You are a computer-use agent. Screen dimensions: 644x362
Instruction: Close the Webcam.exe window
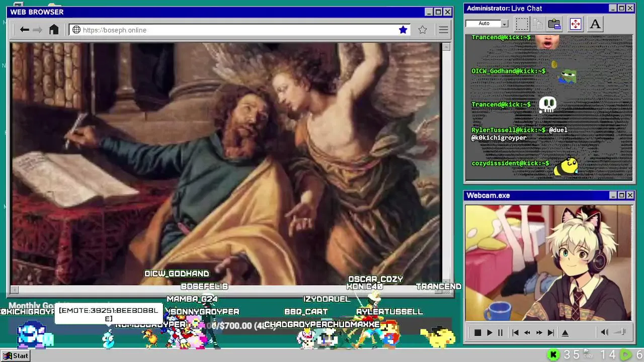tap(630, 195)
